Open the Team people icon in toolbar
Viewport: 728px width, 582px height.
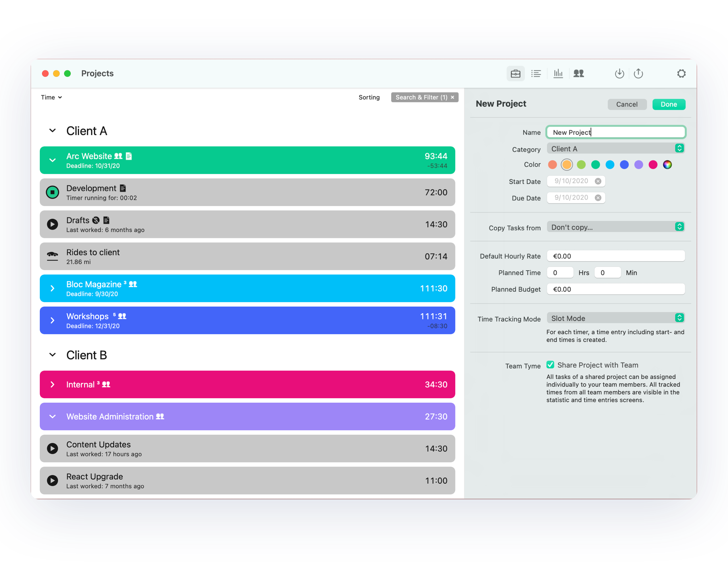click(x=579, y=74)
